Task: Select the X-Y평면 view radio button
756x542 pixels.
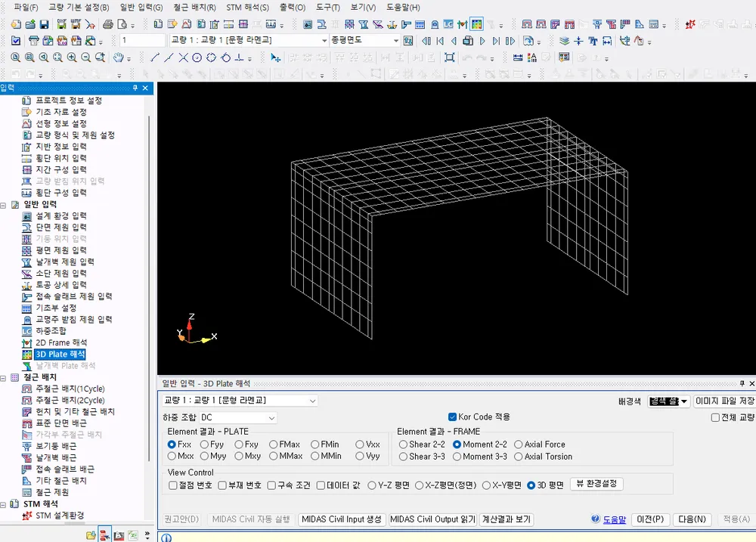Action: tap(486, 485)
